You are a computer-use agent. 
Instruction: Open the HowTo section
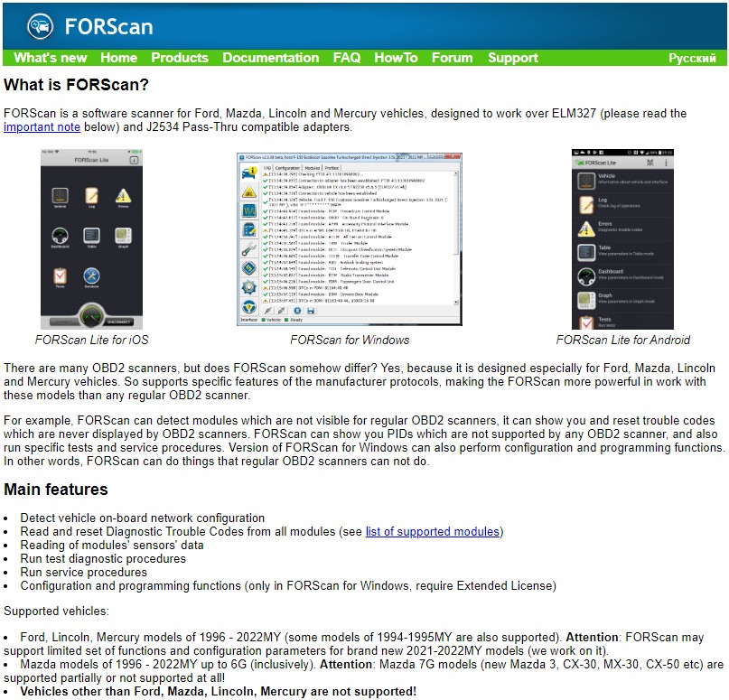click(x=396, y=58)
